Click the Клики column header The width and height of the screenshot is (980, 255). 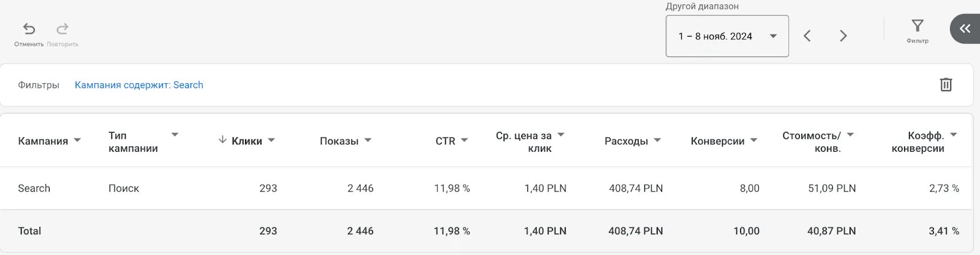[x=247, y=141]
